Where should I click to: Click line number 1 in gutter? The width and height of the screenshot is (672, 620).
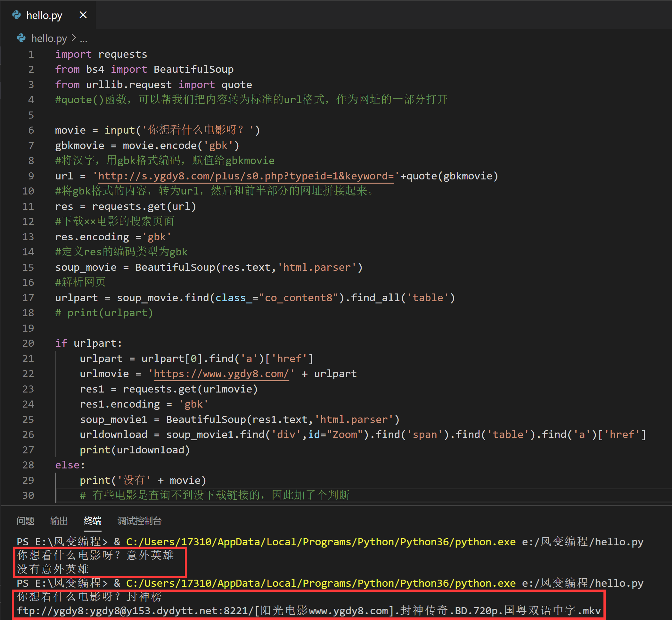[x=31, y=54]
